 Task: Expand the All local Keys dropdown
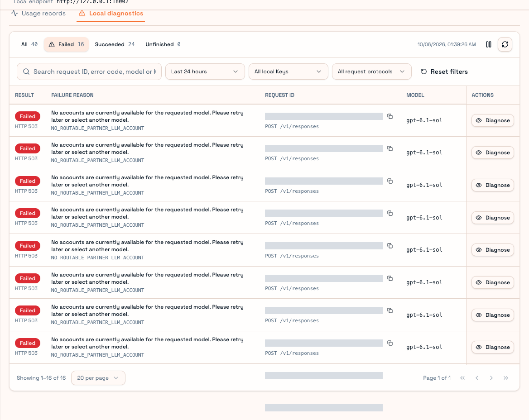[288, 72]
